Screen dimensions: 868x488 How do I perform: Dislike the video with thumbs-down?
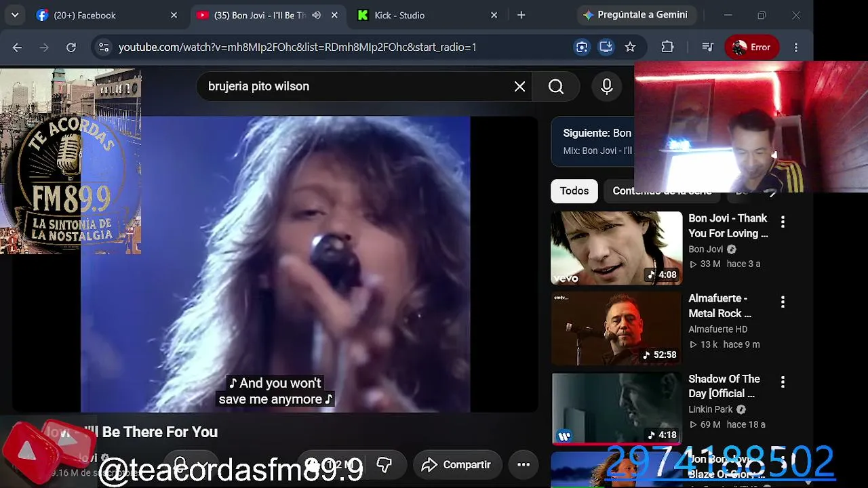(384, 464)
